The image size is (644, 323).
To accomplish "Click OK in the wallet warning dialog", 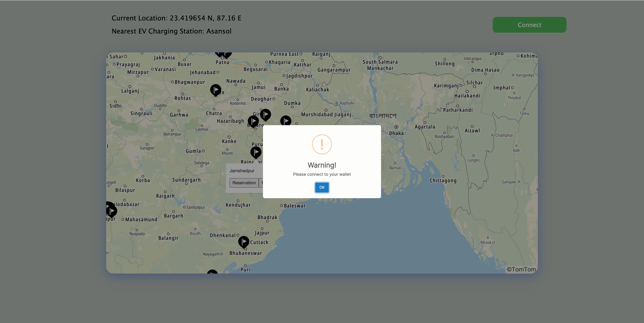I will (x=322, y=187).
